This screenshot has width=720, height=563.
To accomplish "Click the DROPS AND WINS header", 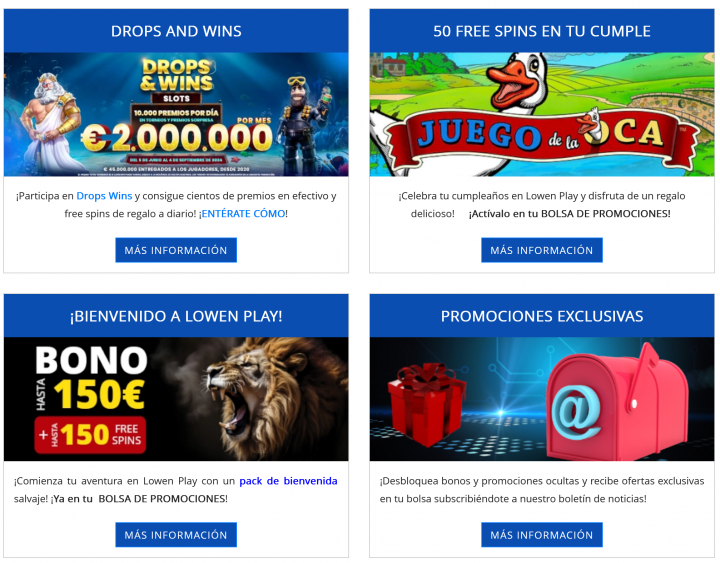I will point(176,31).
